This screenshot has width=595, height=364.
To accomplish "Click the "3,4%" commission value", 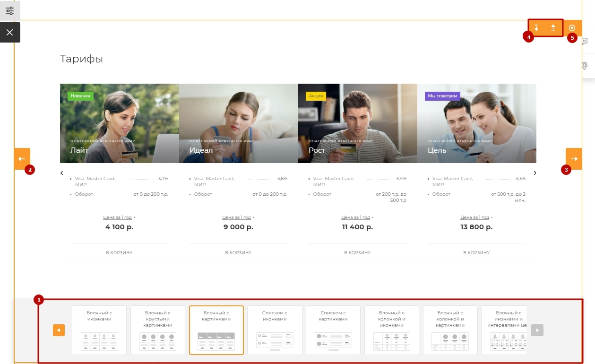I will pos(401,179).
